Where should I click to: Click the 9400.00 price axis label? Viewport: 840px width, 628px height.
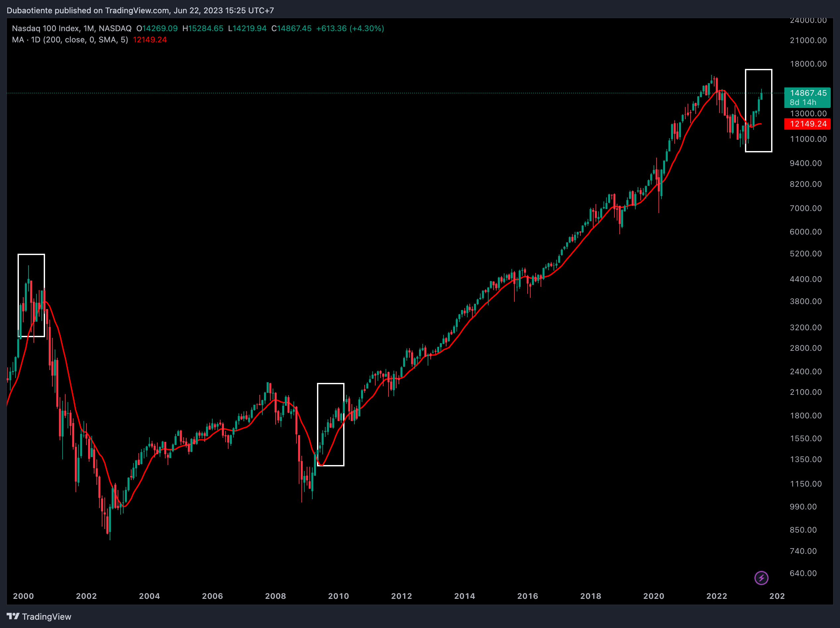click(x=806, y=163)
